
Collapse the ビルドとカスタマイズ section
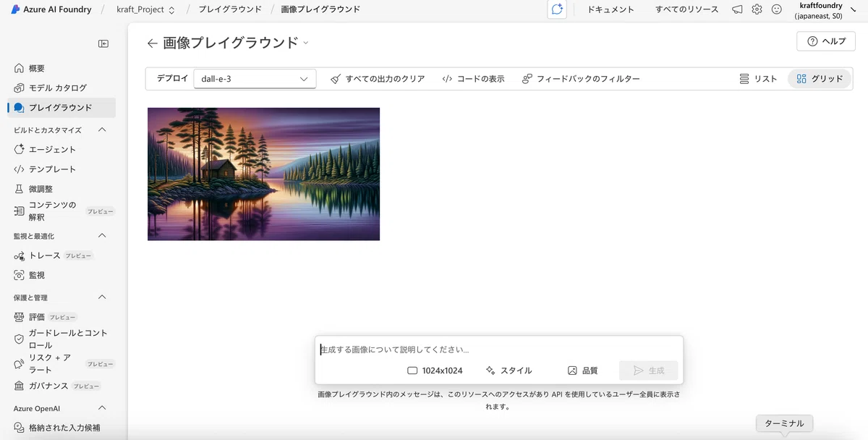point(102,130)
